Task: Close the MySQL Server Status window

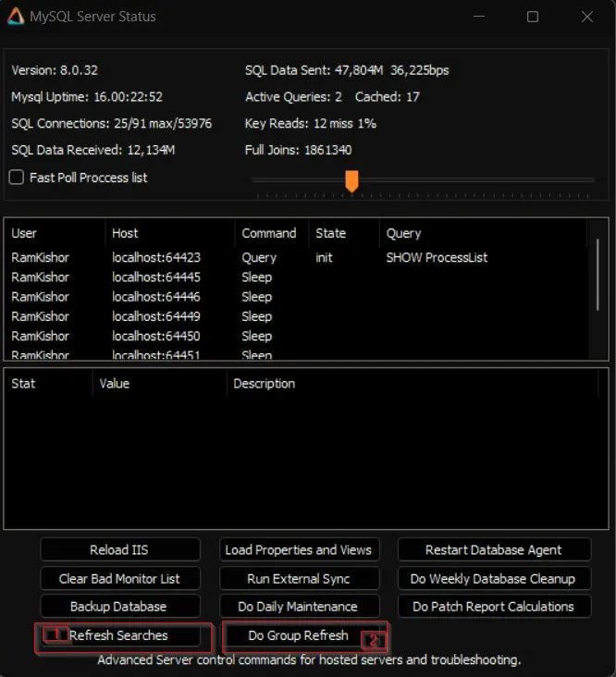Action: [x=587, y=17]
